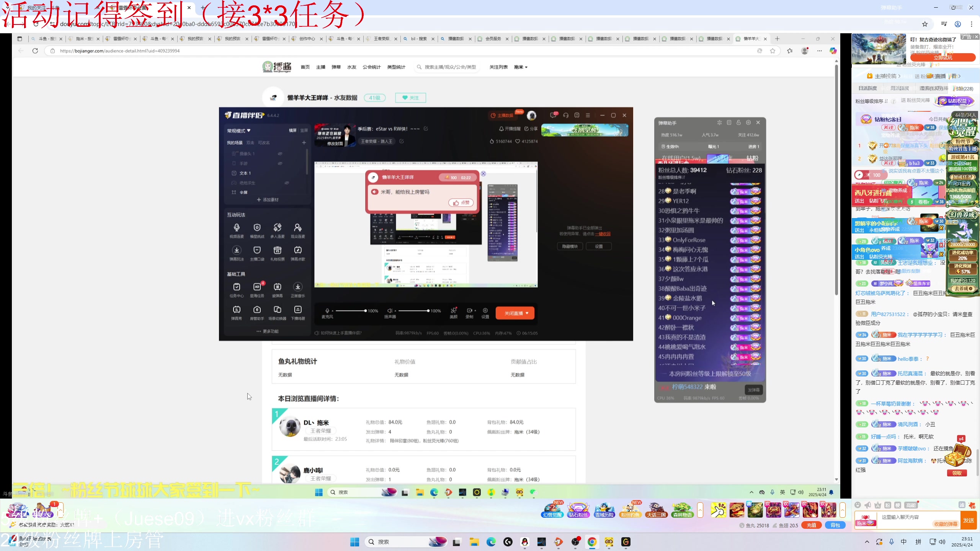Open the 正版音乐 tool
Screen dimensions: 980x551
(x=298, y=290)
